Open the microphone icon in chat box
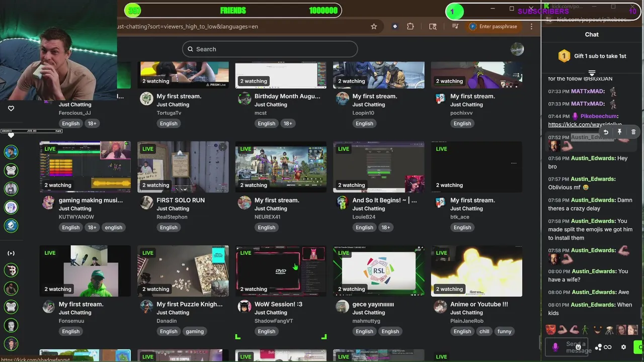This screenshot has width=644, height=362. click(x=555, y=347)
